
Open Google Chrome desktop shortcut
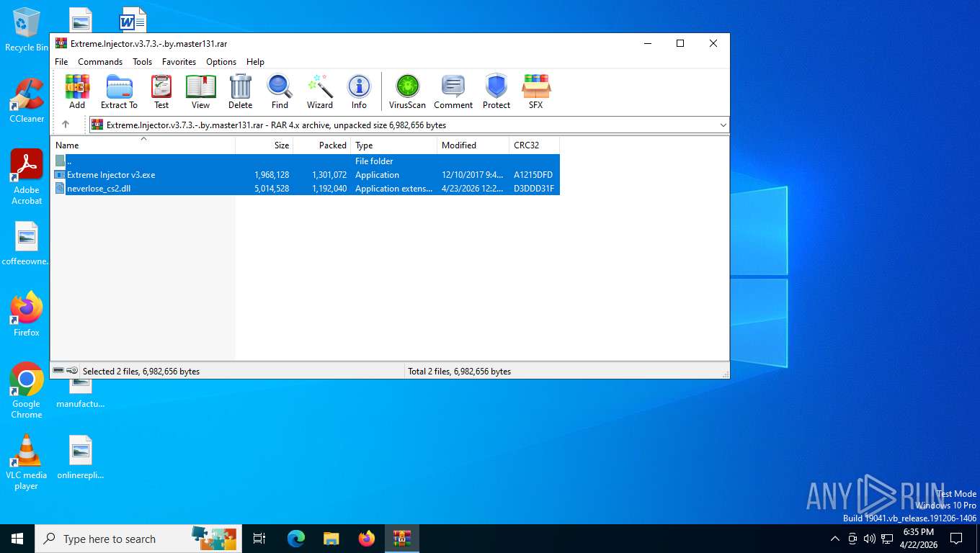(27, 390)
